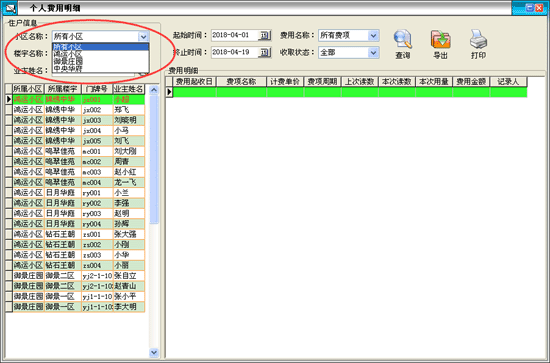Click the resident list scrollbar down arrow
Viewport: 550px width, 363px height.
pyautogui.click(x=154, y=352)
